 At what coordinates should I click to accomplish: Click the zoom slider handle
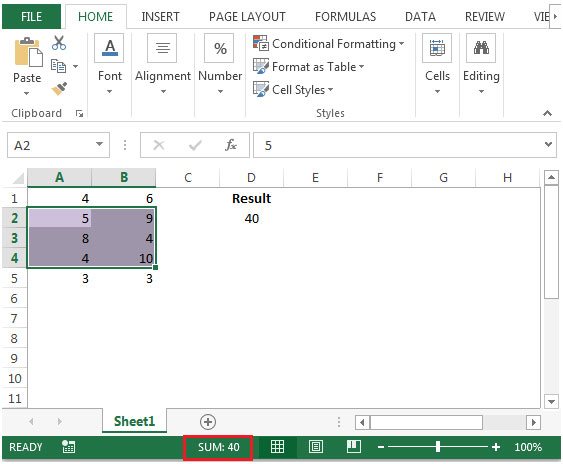438,447
